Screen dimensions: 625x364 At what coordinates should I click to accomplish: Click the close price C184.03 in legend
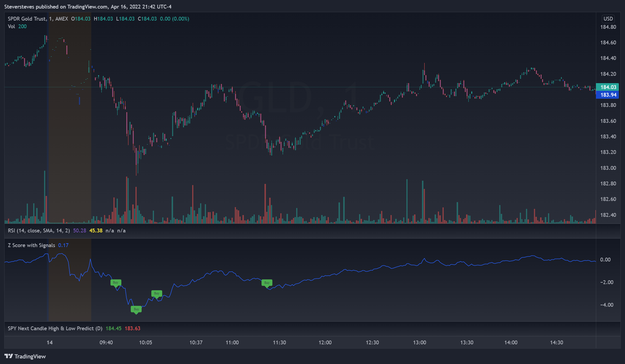point(147,19)
